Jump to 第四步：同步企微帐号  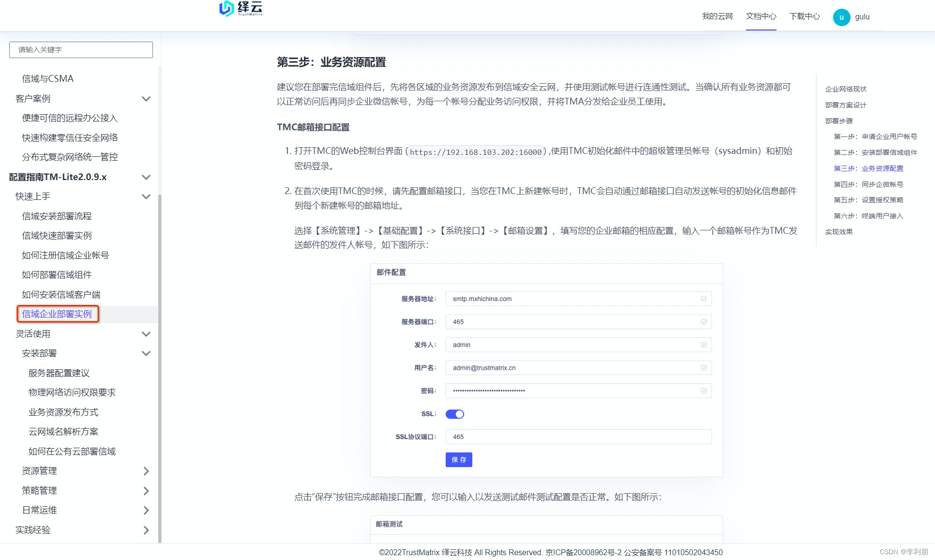click(x=869, y=184)
